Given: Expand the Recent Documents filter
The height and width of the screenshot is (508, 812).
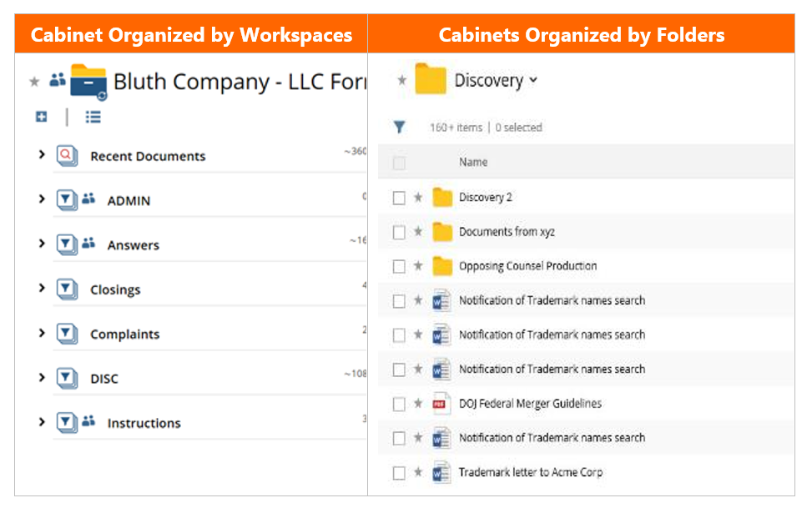Looking at the screenshot, I should pyautogui.click(x=42, y=154).
